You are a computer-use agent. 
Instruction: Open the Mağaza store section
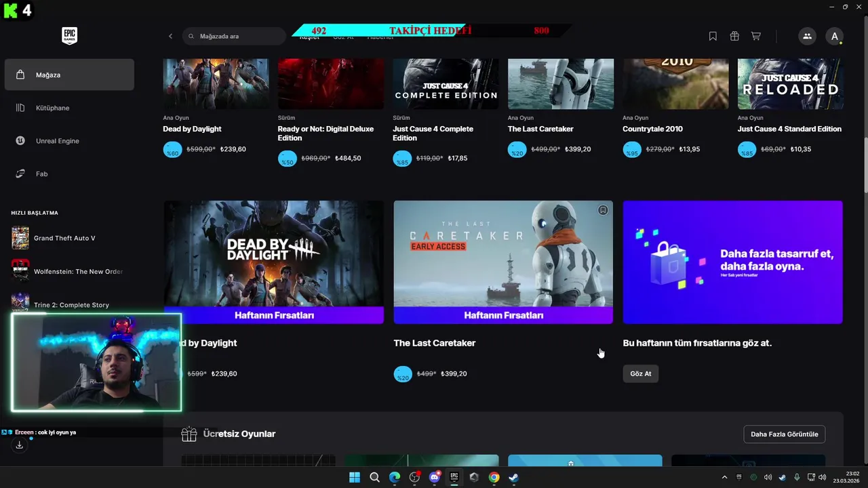(x=69, y=75)
